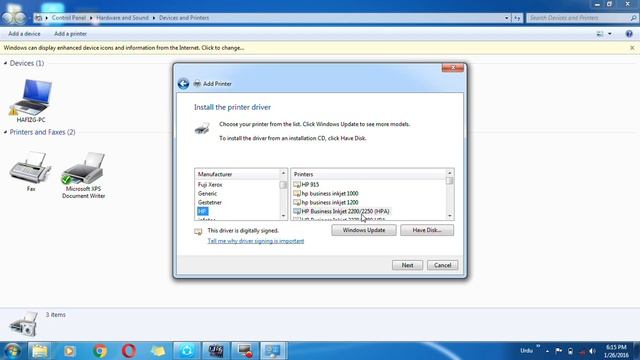The image size is (640, 360).
Task: Click Hardware and Sound in breadcrumb
Action: pyautogui.click(x=122, y=18)
